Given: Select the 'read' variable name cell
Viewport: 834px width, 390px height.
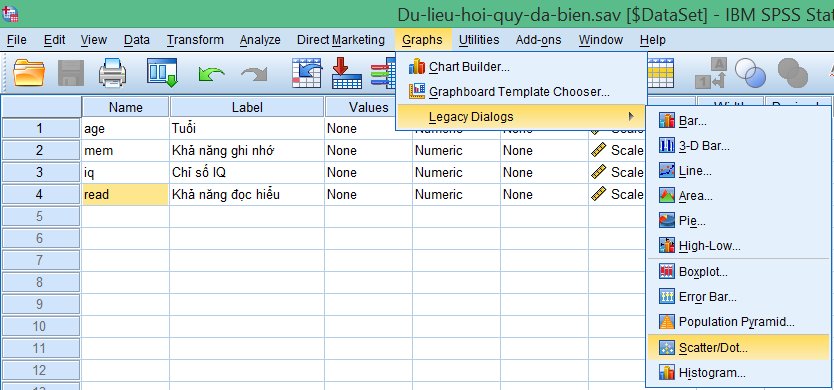Looking at the screenshot, I should pyautogui.click(x=126, y=195).
